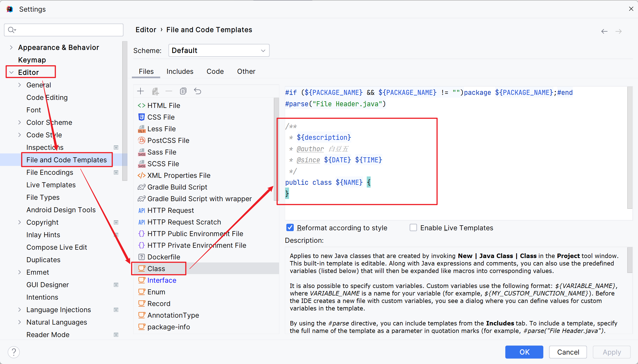Switch to the Includes tab

pos(180,72)
